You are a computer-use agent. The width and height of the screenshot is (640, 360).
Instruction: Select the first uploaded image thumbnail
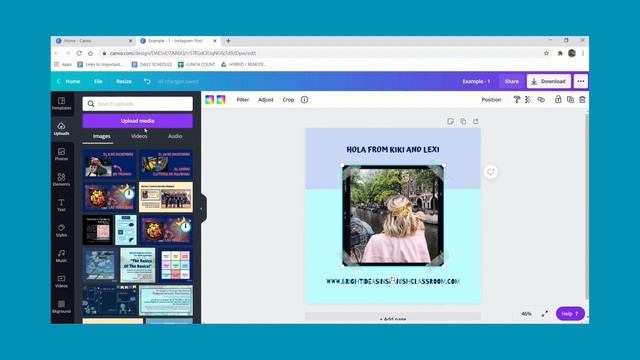pos(109,164)
